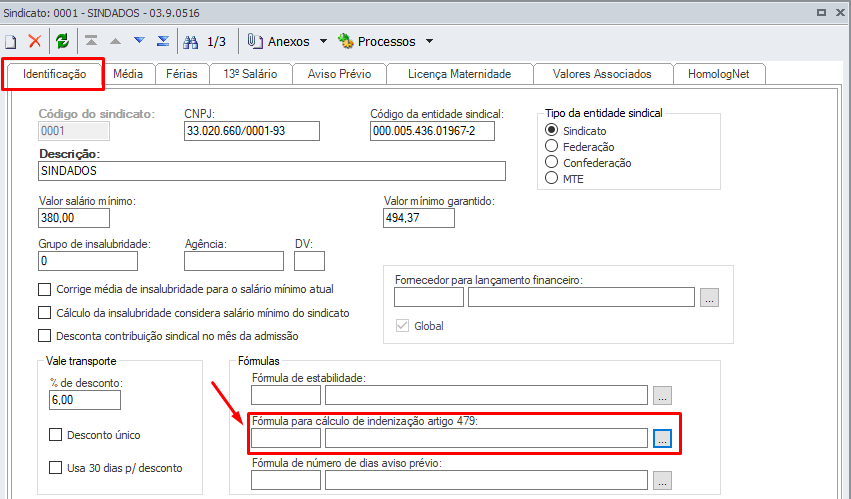Select the Sindicato radio option
Screen dimensions: 851x499
coord(551,130)
